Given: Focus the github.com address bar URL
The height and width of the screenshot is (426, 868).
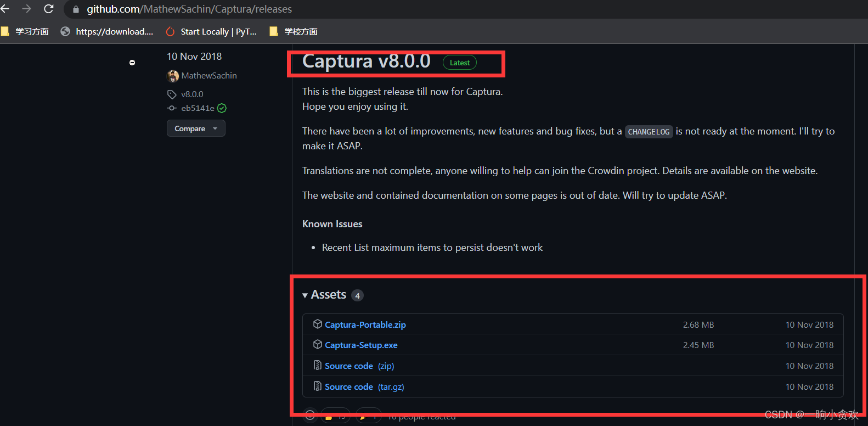Looking at the screenshot, I should click(189, 9).
